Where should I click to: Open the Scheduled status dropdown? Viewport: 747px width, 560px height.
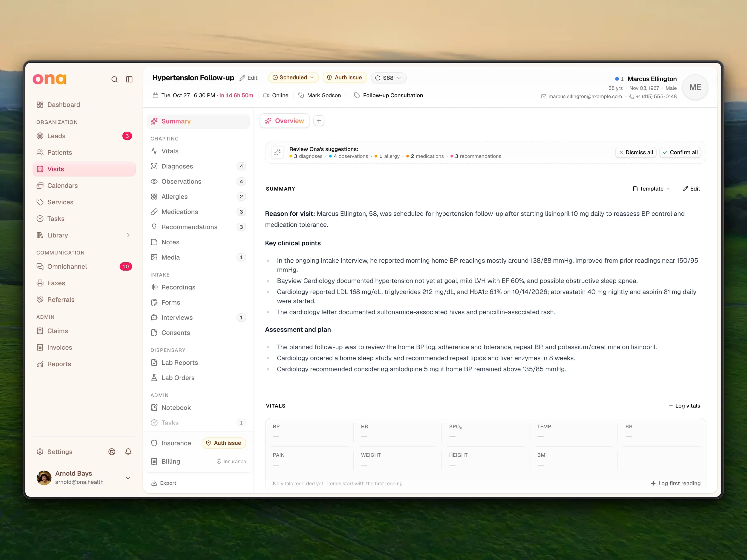pos(293,78)
